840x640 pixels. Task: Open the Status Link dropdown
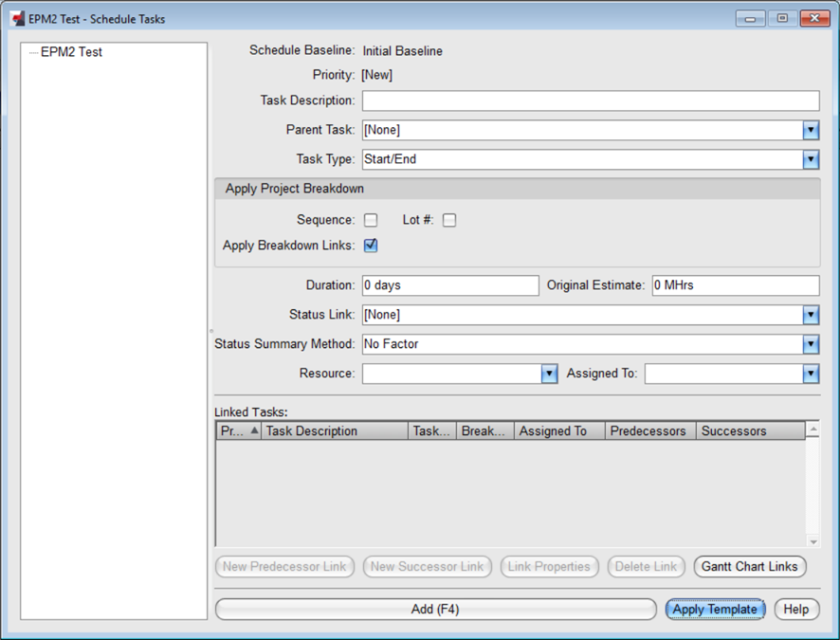coord(811,315)
